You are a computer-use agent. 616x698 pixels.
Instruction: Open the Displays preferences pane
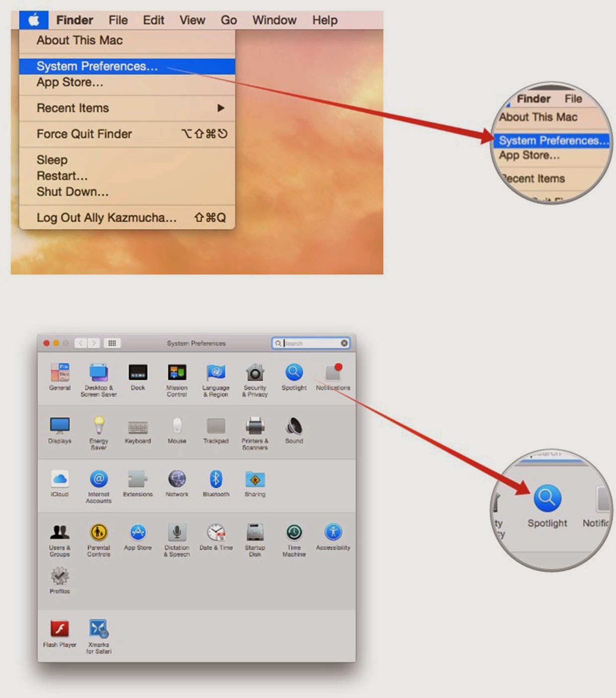point(60,430)
